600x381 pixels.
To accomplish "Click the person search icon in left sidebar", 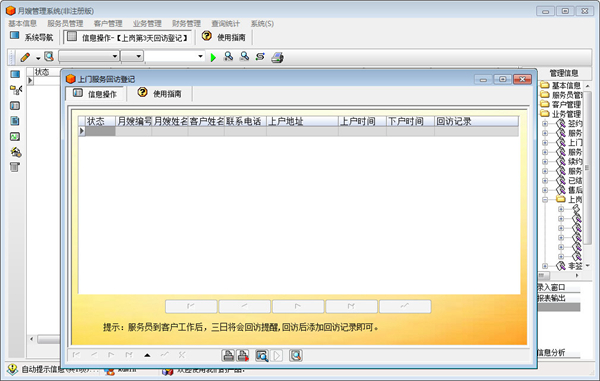I will pos(16,152).
